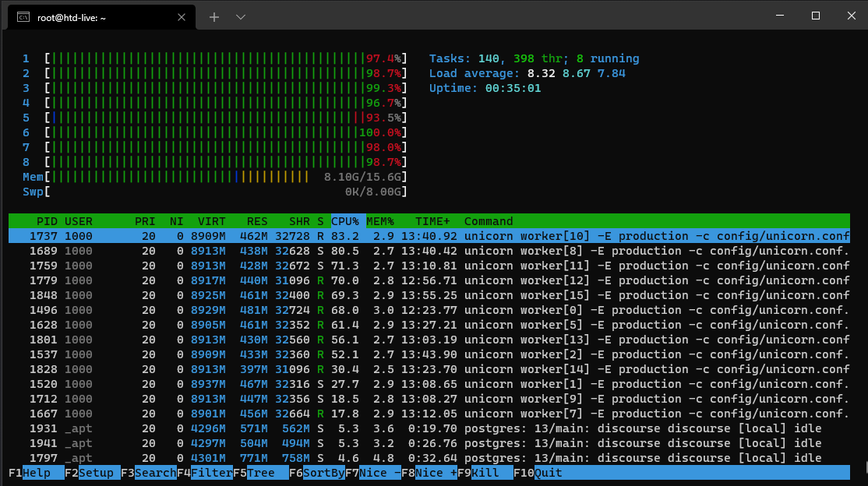Image resolution: width=868 pixels, height=486 pixels.
Task: Sort by the MEM% column header
Action: (x=380, y=221)
